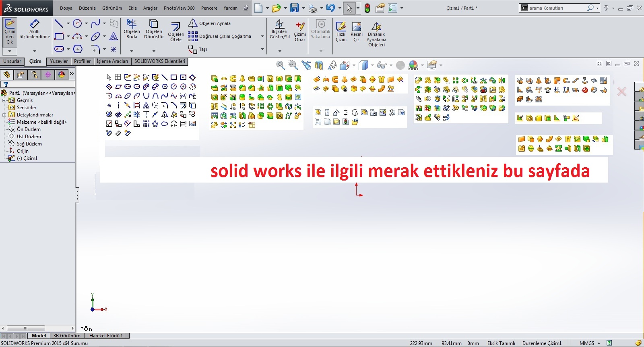Screen dimensions: 644x347
Task: Click the Zoom to Fit view icon
Action: [281, 65]
